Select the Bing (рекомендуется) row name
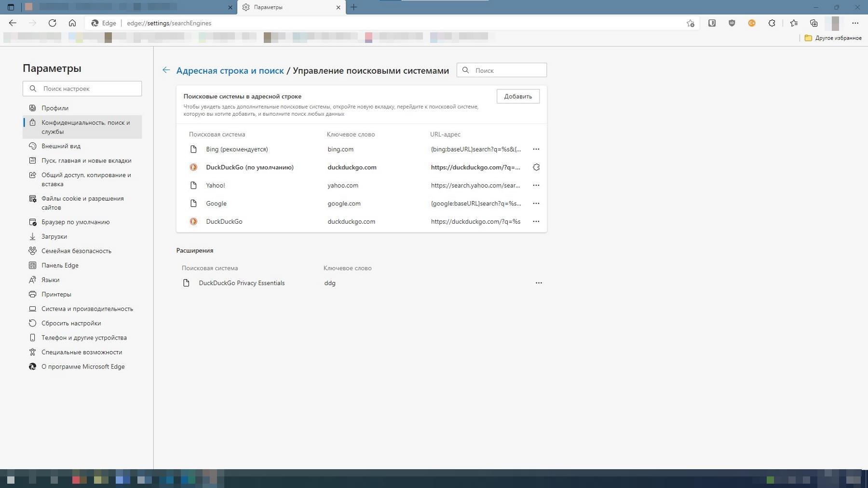 (237, 149)
